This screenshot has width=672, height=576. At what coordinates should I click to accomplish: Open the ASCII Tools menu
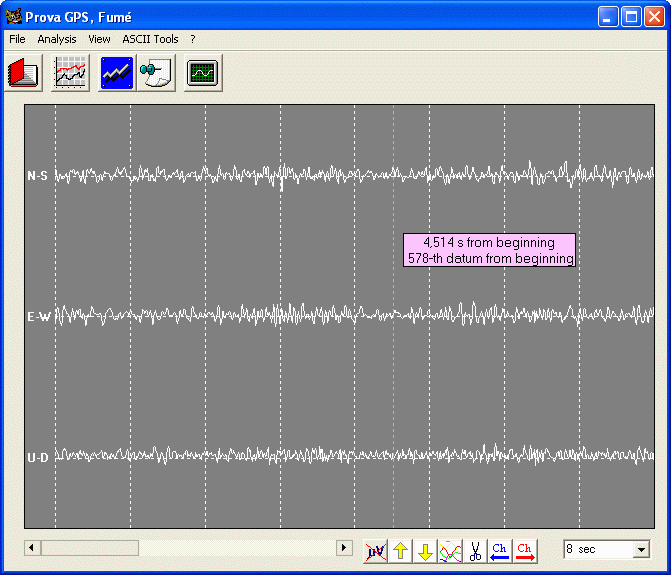pyautogui.click(x=150, y=39)
